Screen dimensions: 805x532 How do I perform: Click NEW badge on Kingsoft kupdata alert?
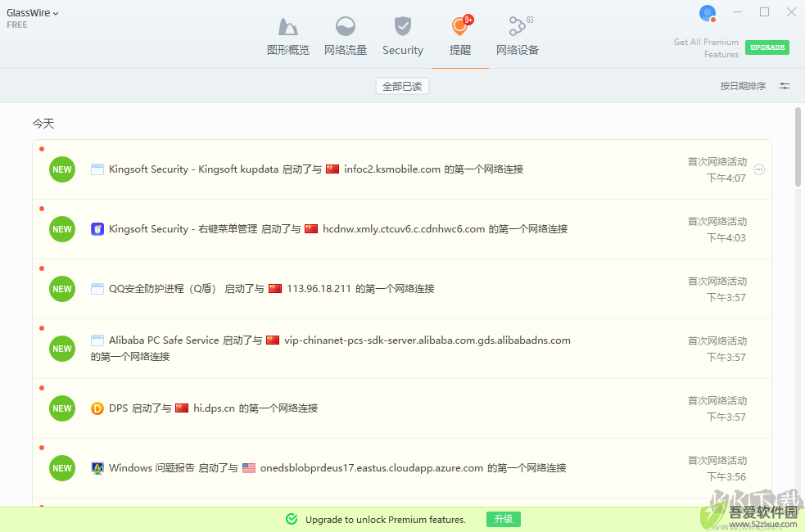click(62, 169)
